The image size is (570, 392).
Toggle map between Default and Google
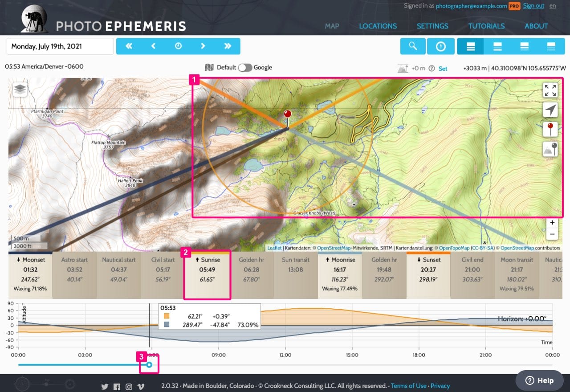coord(245,68)
